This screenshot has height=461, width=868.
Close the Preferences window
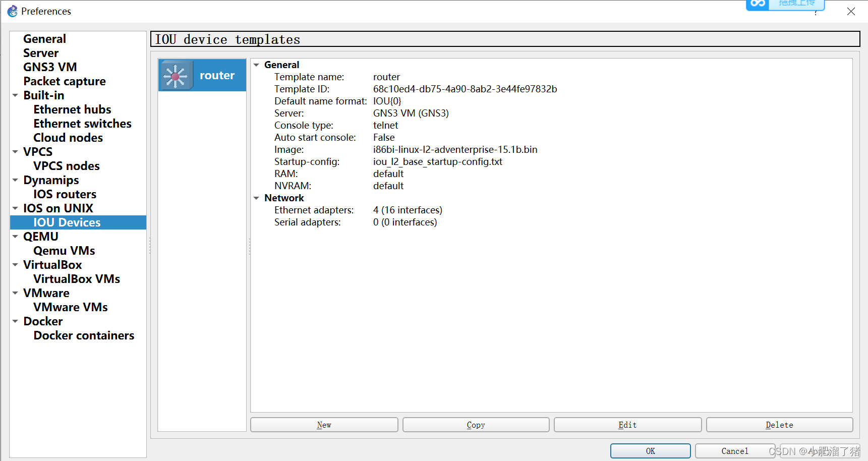pos(851,11)
